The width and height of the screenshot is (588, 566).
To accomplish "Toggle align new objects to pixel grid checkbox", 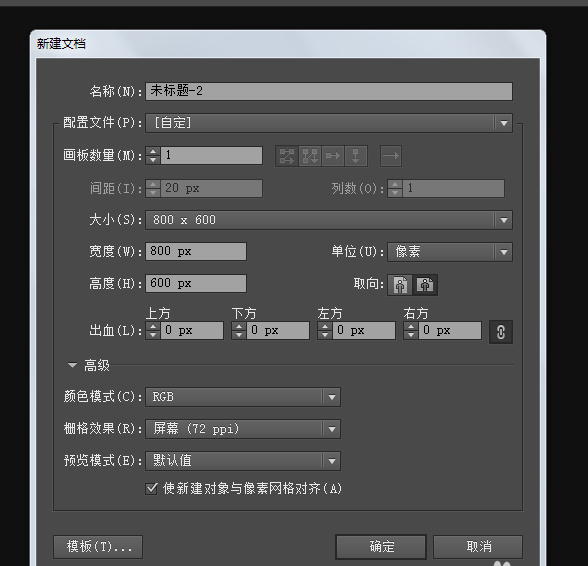I will coord(151,488).
